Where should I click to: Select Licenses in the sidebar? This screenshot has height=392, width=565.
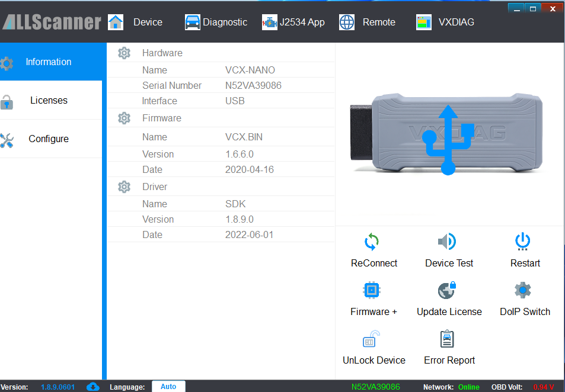click(x=49, y=101)
